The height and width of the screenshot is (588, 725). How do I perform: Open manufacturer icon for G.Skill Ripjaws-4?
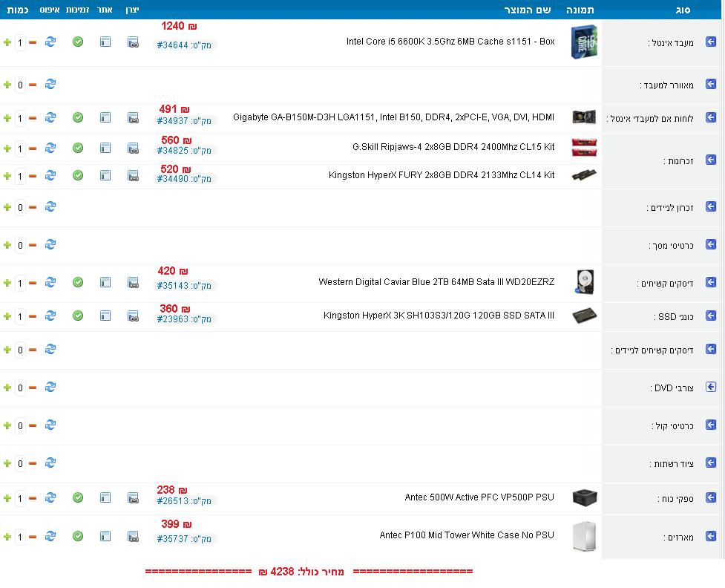coord(133,148)
